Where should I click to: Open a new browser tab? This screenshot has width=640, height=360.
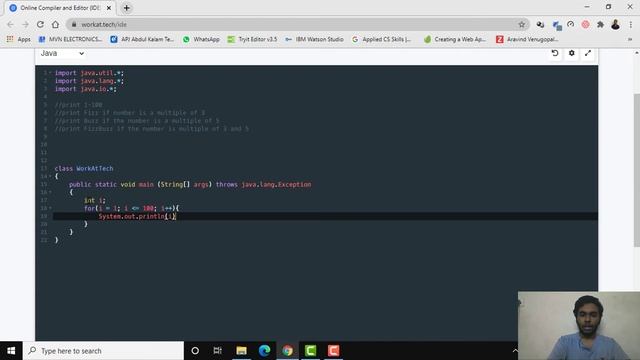point(127,8)
